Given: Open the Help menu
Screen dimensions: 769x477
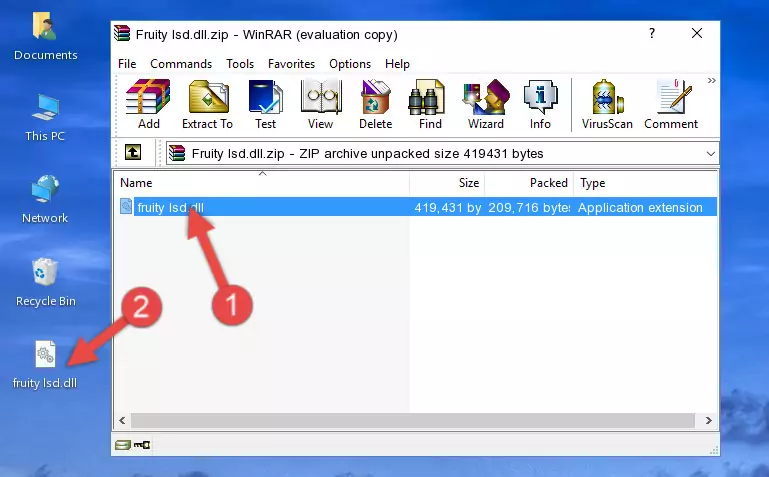Looking at the screenshot, I should pyautogui.click(x=397, y=64).
